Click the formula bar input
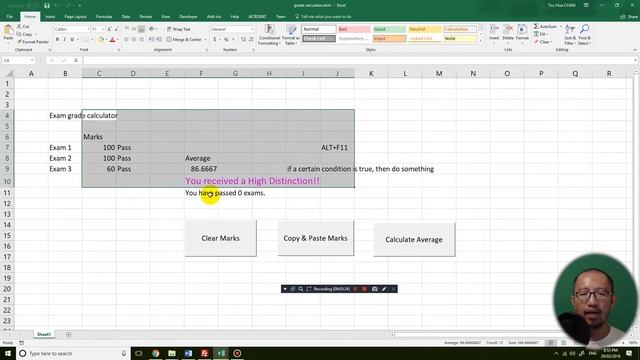Viewport: 640px width, 360px height. click(x=358, y=60)
